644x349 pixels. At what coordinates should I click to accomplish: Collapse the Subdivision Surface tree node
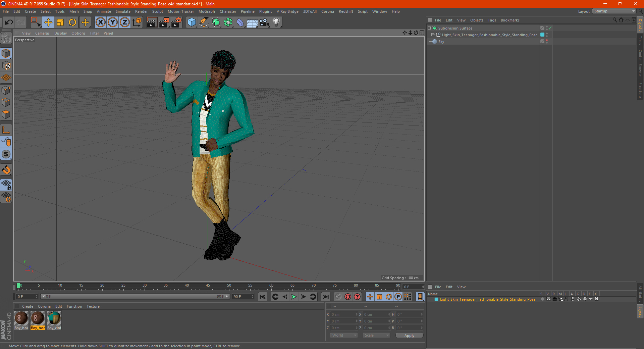click(x=429, y=28)
